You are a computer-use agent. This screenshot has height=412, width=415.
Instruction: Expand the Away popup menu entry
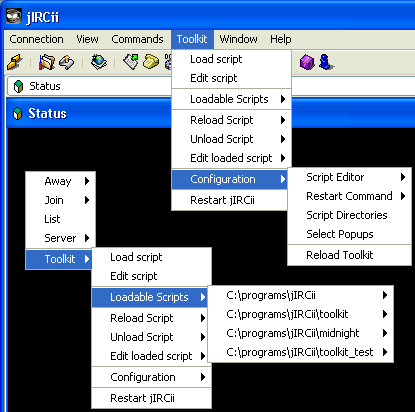(61, 181)
